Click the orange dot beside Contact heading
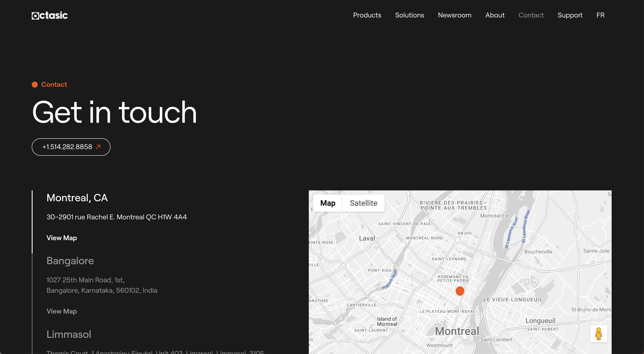Screen dimensions: 644x354 (x=35, y=85)
